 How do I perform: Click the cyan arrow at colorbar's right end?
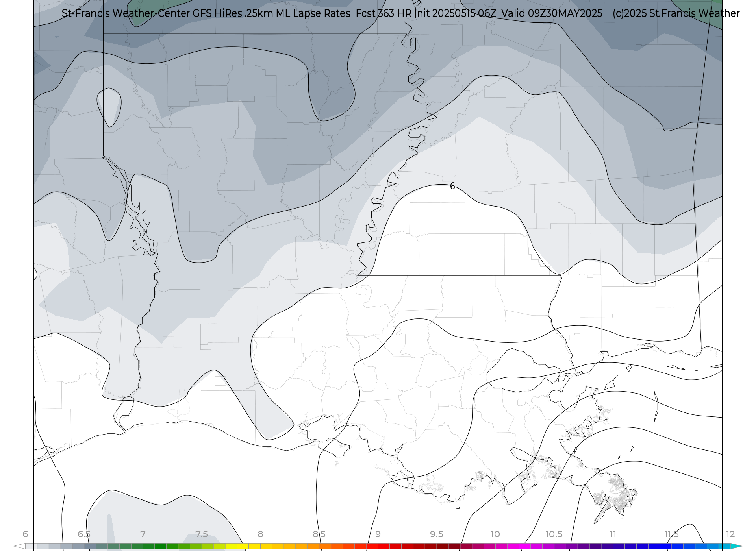(736, 546)
